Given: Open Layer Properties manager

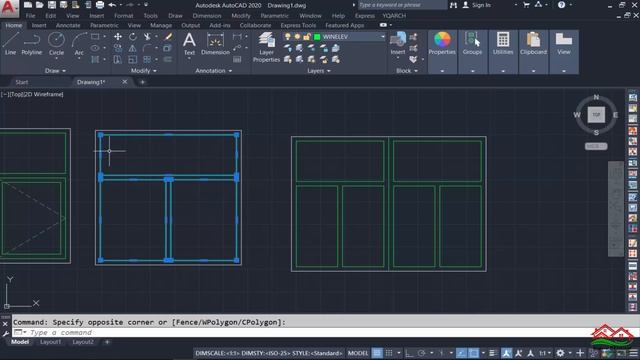Looking at the screenshot, I should (266, 47).
